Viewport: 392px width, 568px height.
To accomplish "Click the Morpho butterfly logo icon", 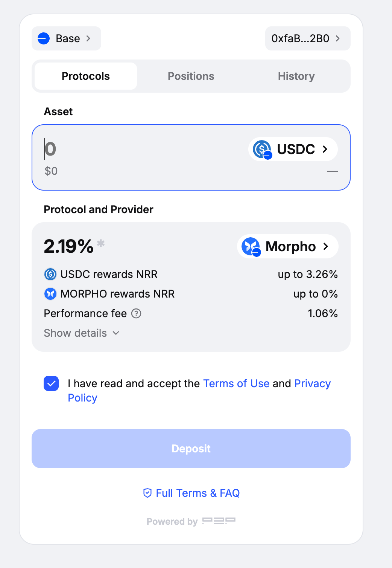I will [x=251, y=246].
